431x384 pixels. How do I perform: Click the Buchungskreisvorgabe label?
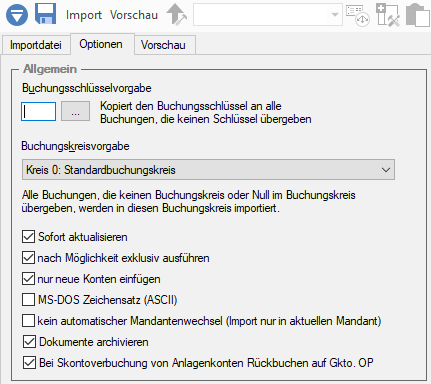[x=75, y=146]
